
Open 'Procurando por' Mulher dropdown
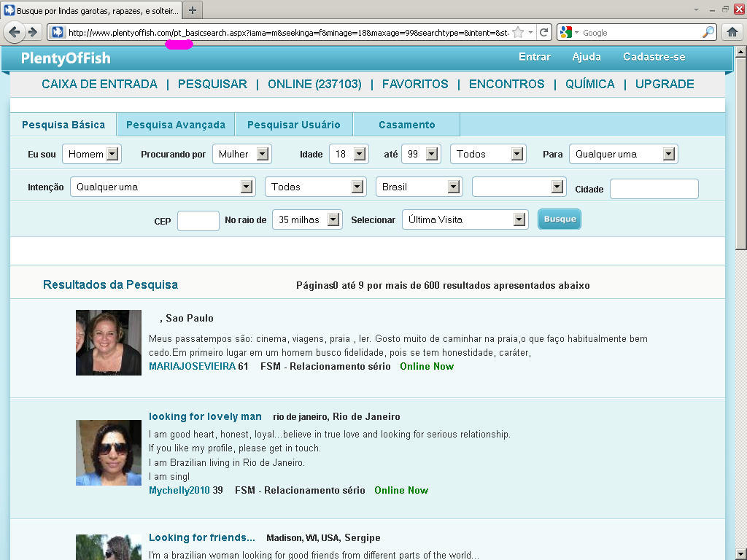[242, 154]
